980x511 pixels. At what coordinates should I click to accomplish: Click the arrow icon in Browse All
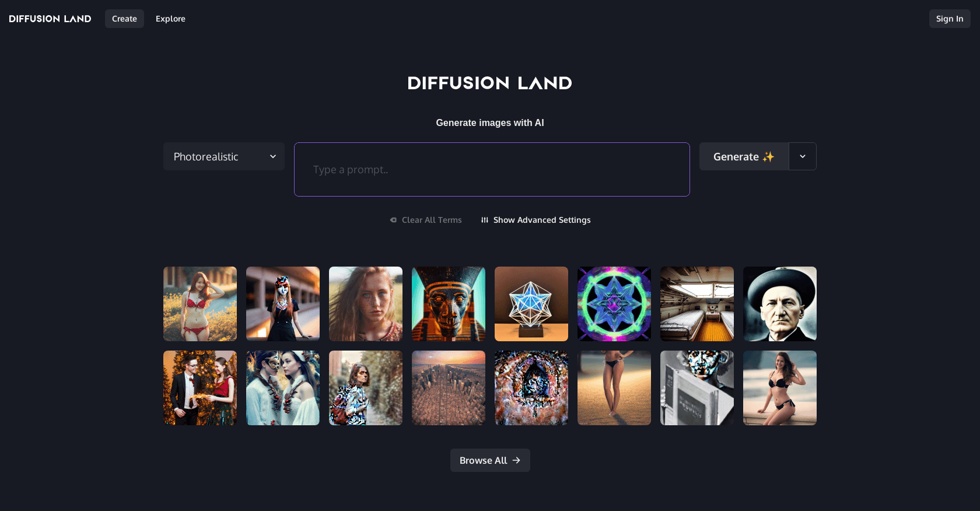pos(516,460)
